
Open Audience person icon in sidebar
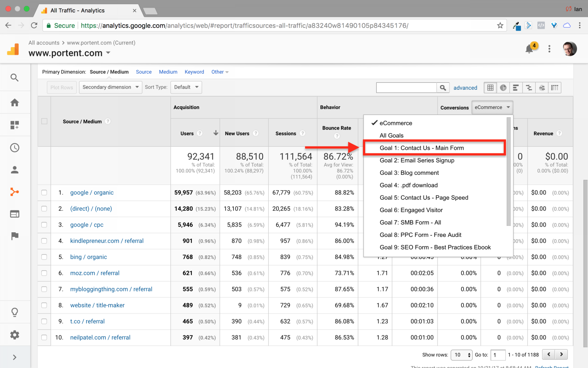pos(15,170)
